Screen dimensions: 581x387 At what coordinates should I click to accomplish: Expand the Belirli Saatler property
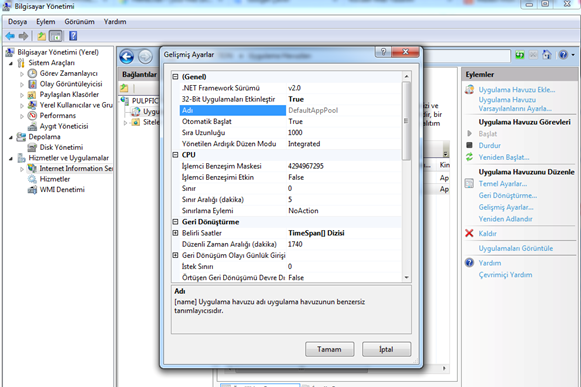175,233
